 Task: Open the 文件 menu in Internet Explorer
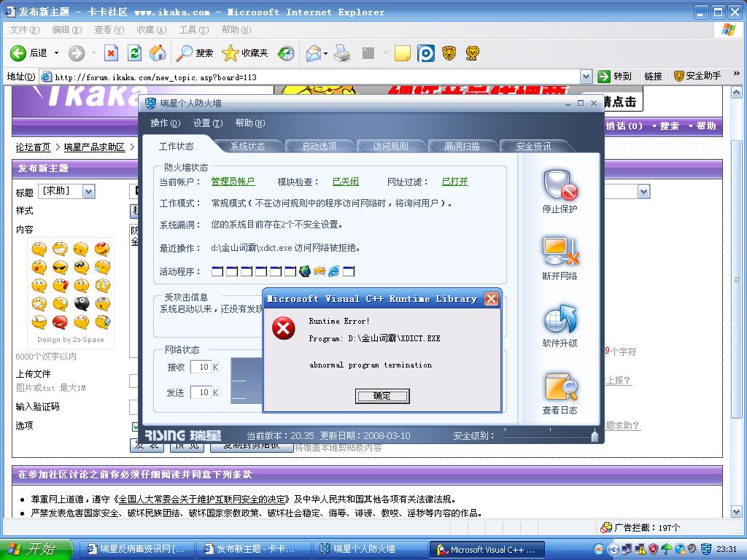[x=24, y=29]
